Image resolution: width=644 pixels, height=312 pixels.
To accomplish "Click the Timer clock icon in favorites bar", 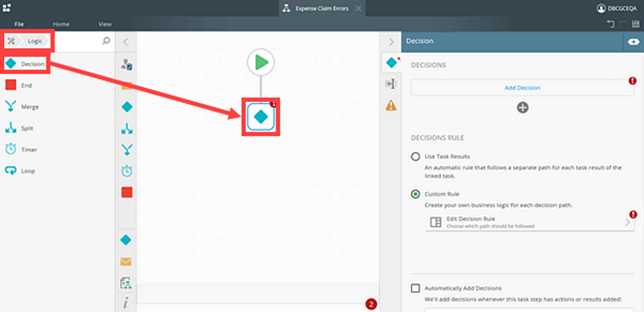I will (127, 171).
